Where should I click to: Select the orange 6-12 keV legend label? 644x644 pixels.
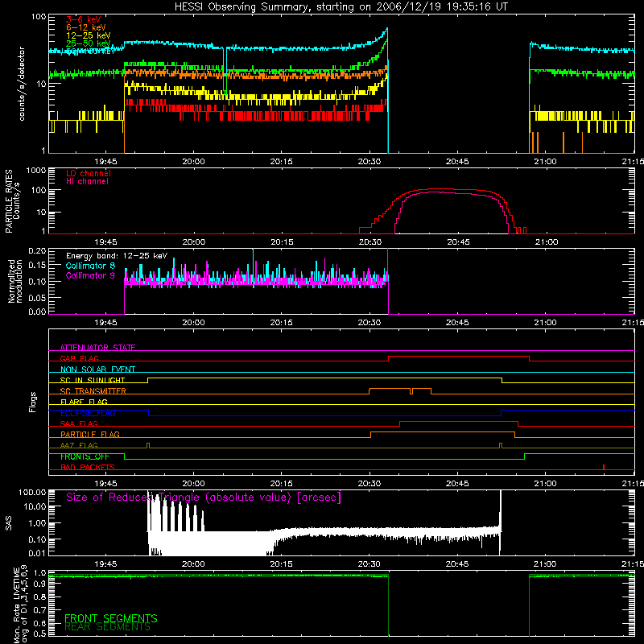click(86, 27)
